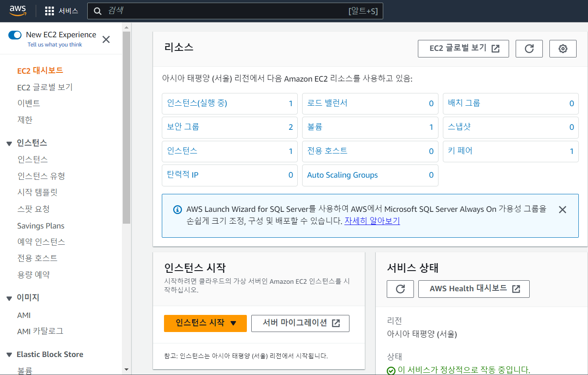Screen dimensions: 588x375
Task: Focus the 검색 search field
Action: (235, 11)
